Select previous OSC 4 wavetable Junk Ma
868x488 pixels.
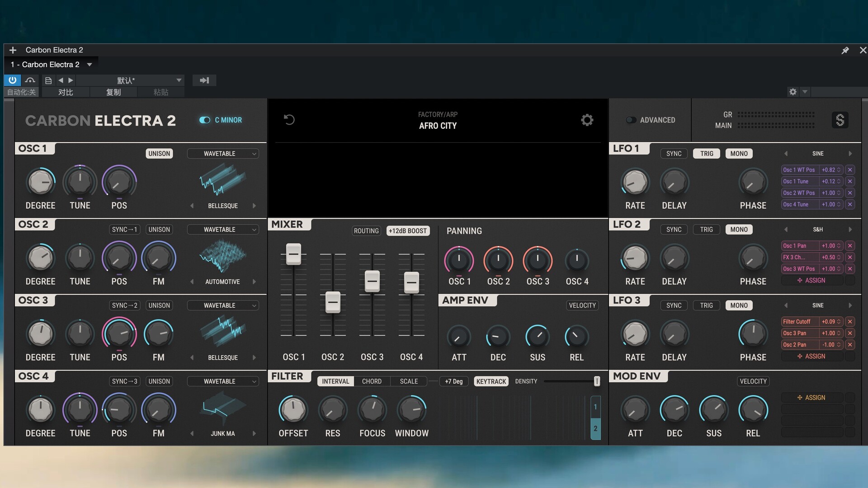pyautogui.click(x=192, y=433)
